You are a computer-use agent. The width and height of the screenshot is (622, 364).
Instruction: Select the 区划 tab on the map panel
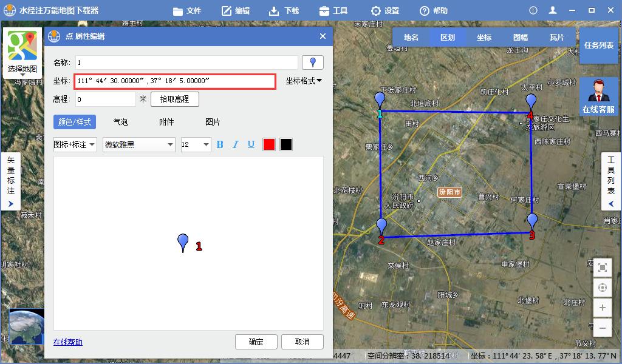click(x=449, y=37)
